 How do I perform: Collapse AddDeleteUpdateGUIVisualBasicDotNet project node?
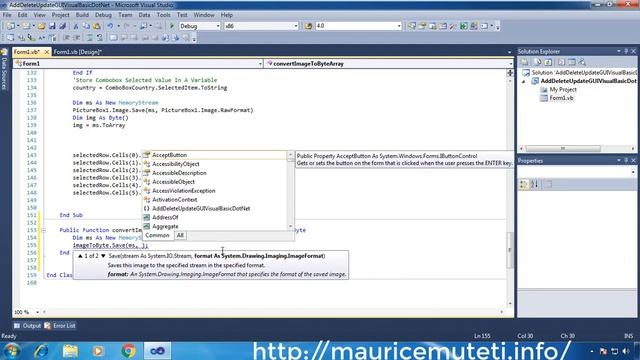(524, 81)
